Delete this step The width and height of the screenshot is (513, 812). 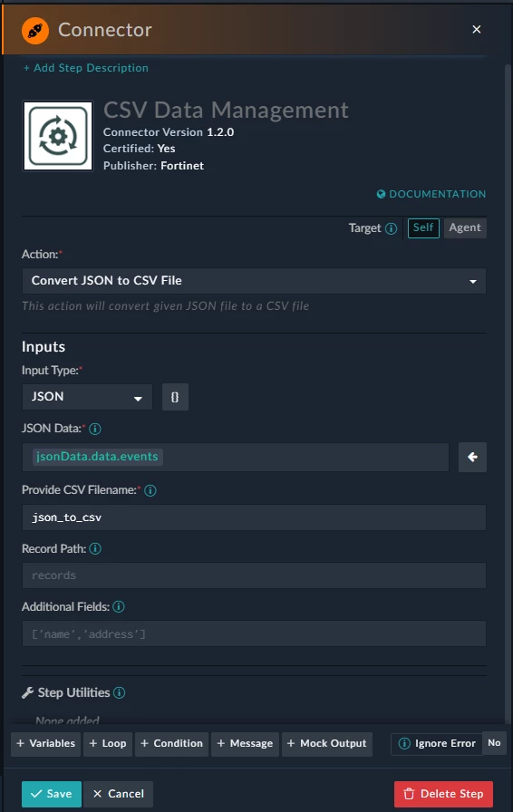[x=443, y=794]
